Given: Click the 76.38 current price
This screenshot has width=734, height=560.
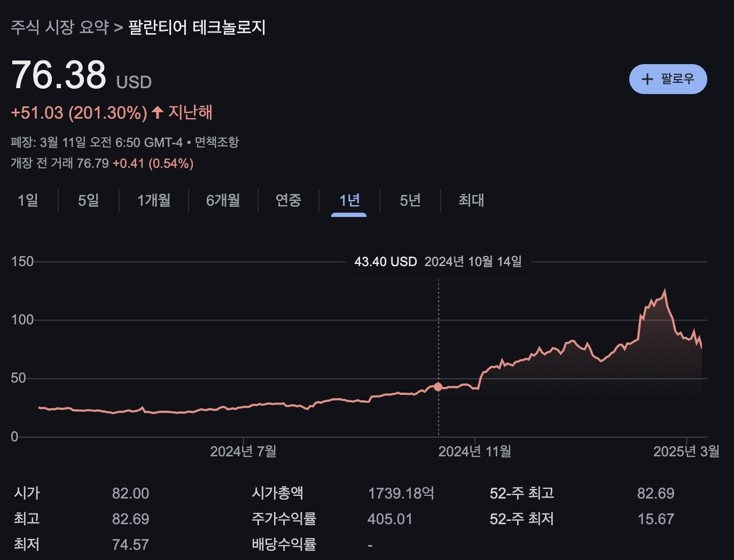Looking at the screenshot, I should click(x=59, y=75).
